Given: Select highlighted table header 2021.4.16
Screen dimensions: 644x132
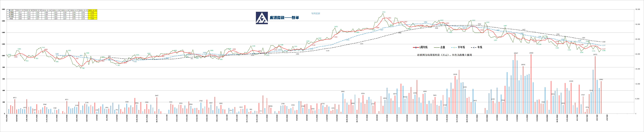Looking at the screenshot, I should tap(93, 10).
